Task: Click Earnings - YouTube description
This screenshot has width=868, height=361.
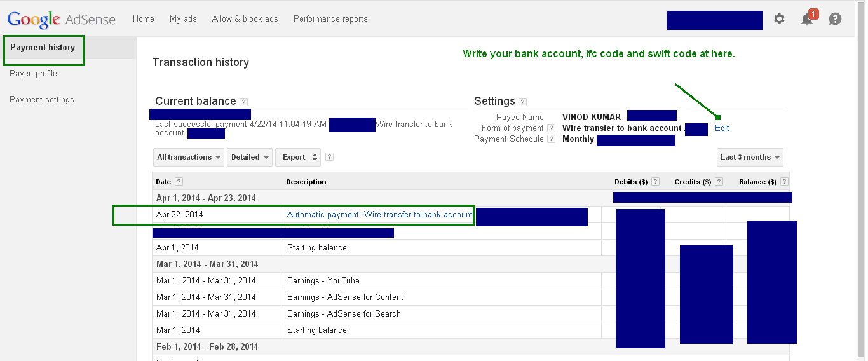Action: [x=323, y=281]
